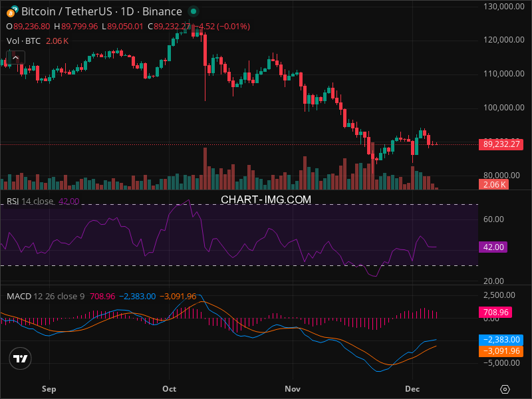Click the Nov label on time axis
Screen dimensions: 532x399
tap(293, 388)
